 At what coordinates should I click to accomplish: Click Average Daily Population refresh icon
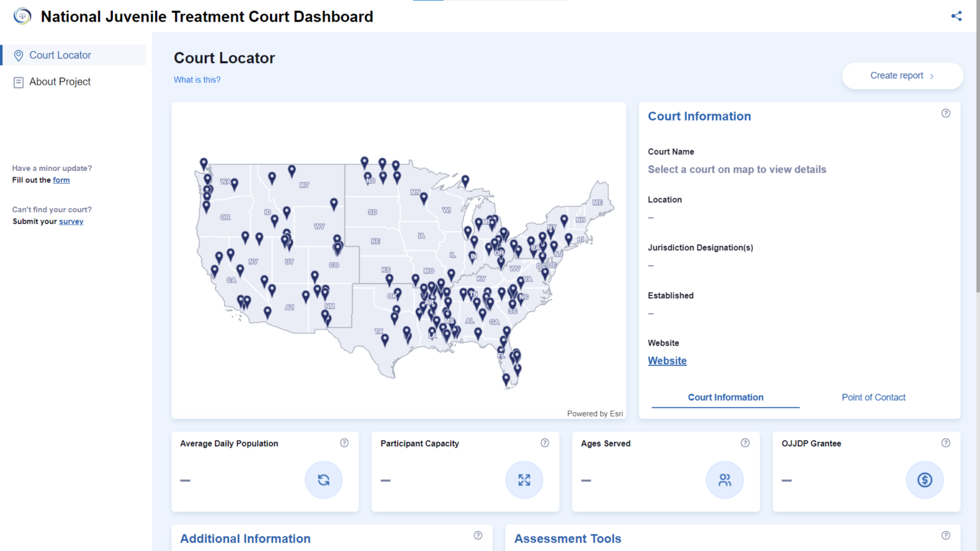[323, 480]
